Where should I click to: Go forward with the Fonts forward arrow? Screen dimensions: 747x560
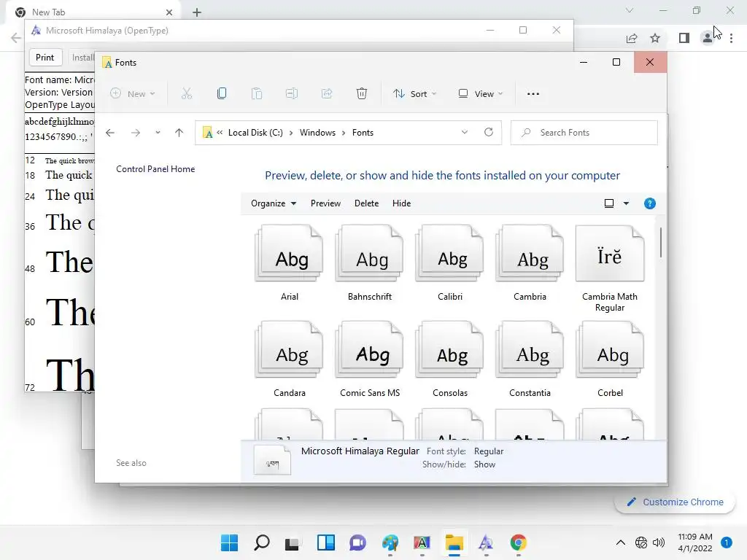[x=136, y=133]
